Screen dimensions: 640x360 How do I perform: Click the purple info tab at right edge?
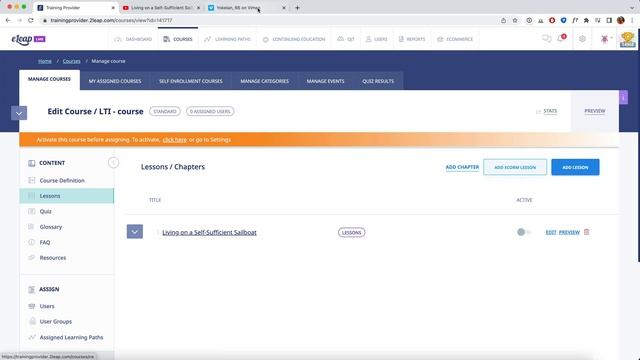point(623,98)
